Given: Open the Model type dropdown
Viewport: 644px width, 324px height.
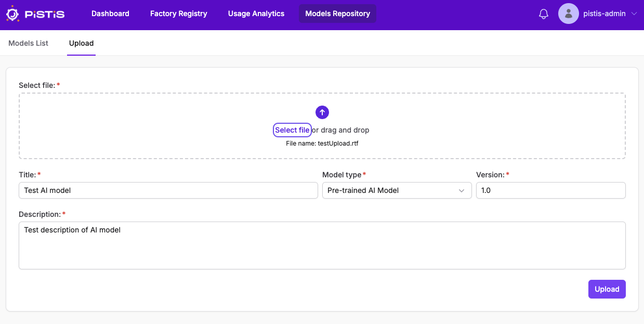Looking at the screenshot, I should 397,190.
